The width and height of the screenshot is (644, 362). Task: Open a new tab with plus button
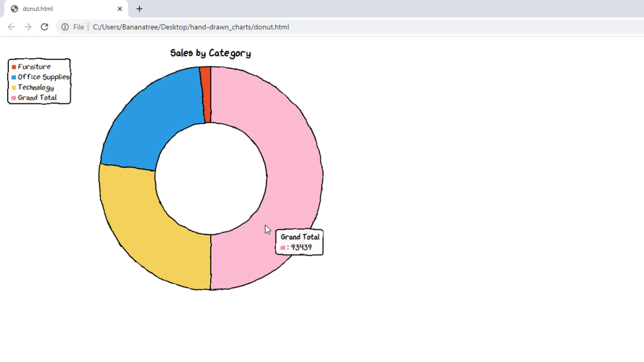point(140,9)
